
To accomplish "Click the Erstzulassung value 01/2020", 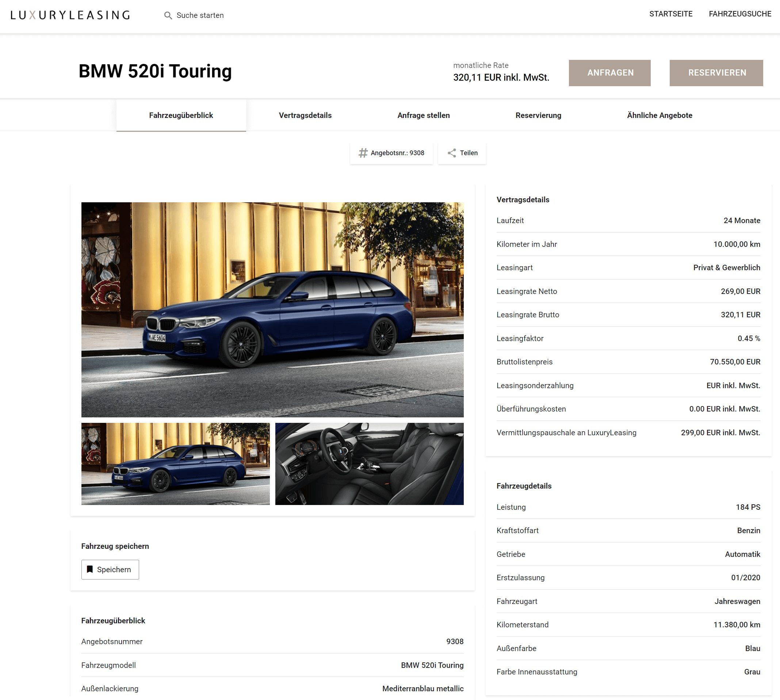I will [745, 578].
